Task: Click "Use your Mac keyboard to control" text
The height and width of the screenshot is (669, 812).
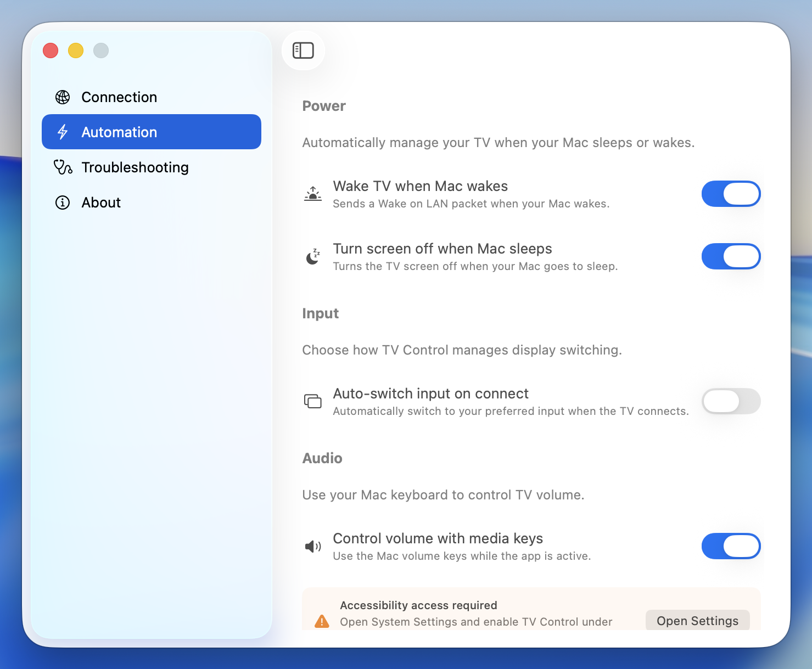Action: 443,495
